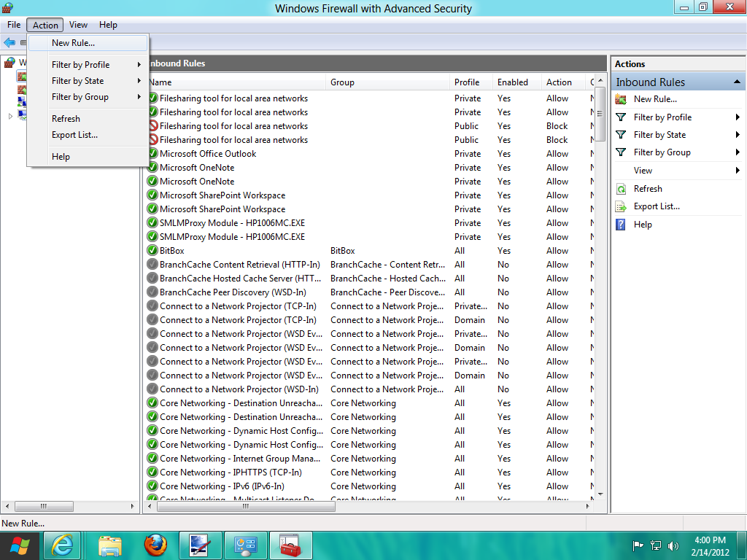Click the Windows Firewall title bar icon
747x560 pixels.
[7, 7]
